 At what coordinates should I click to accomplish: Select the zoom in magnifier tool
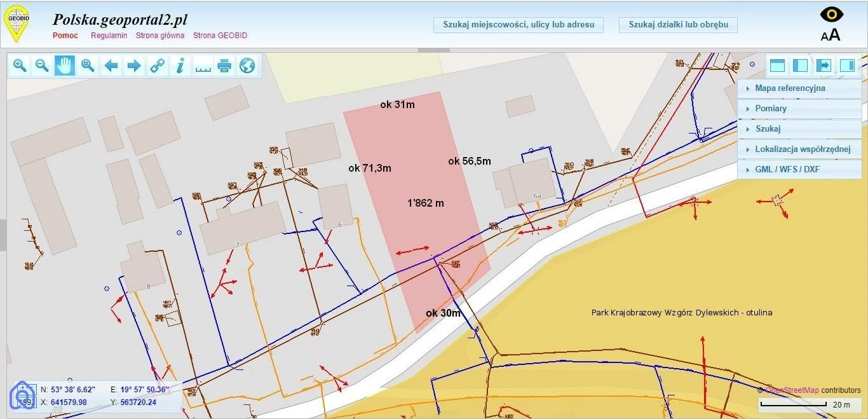click(x=20, y=65)
